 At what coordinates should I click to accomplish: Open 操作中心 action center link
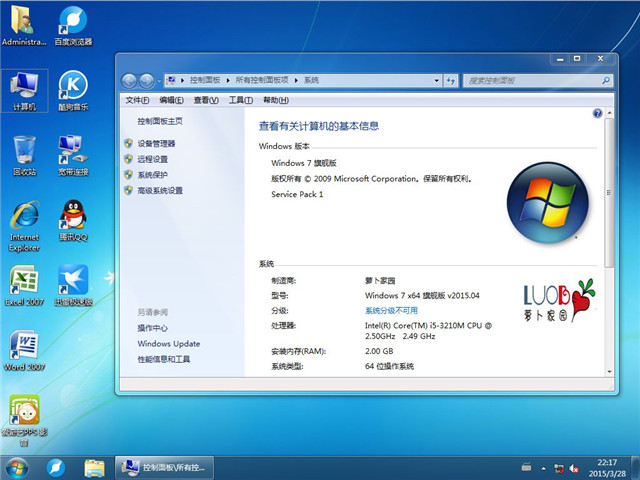point(153,328)
